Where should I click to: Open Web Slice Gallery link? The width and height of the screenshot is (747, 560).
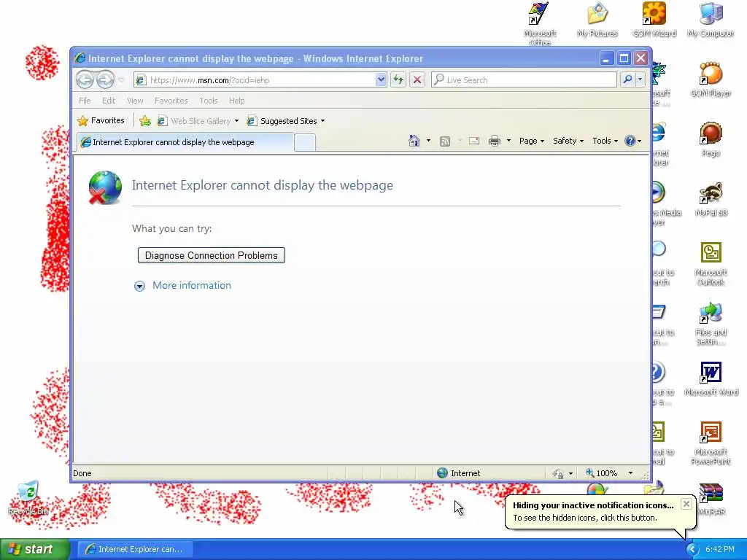pyautogui.click(x=194, y=121)
